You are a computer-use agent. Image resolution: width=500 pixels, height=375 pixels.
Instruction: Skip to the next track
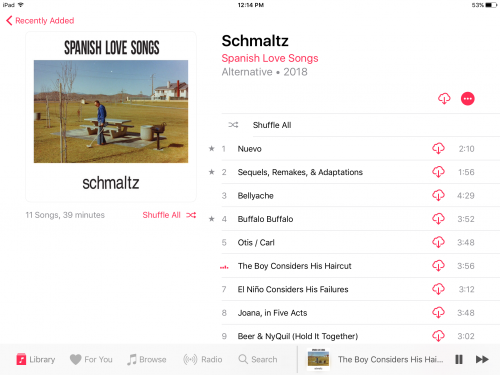[x=482, y=359]
